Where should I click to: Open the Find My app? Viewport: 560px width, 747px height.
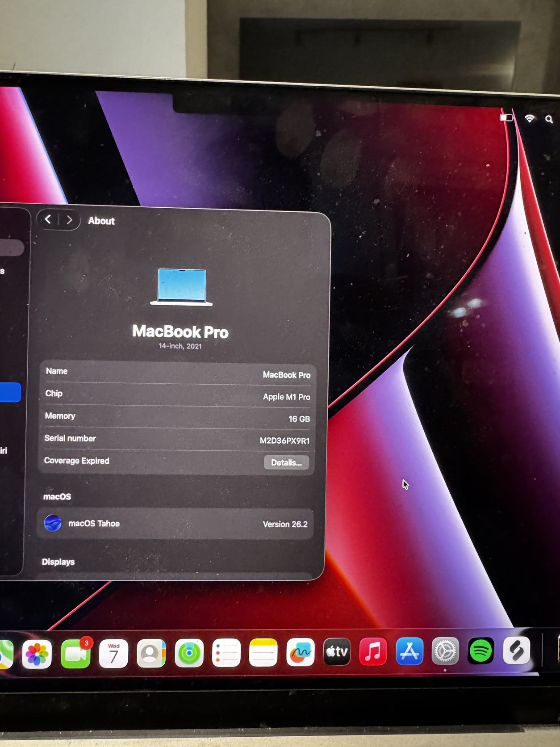coord(189,653)
